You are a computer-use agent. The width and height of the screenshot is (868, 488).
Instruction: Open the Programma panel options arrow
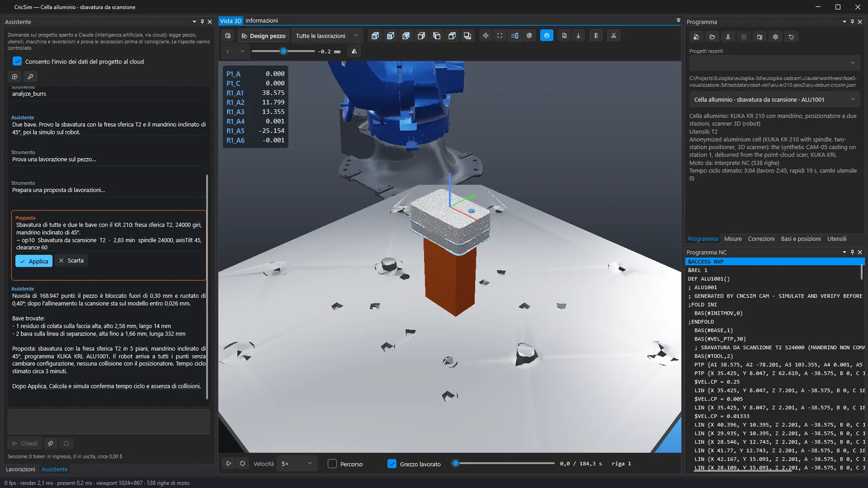[x=844, y=22]
